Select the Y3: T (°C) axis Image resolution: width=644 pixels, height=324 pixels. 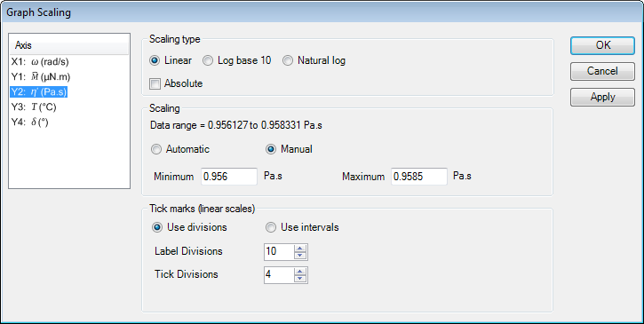(x=34, y=107)
